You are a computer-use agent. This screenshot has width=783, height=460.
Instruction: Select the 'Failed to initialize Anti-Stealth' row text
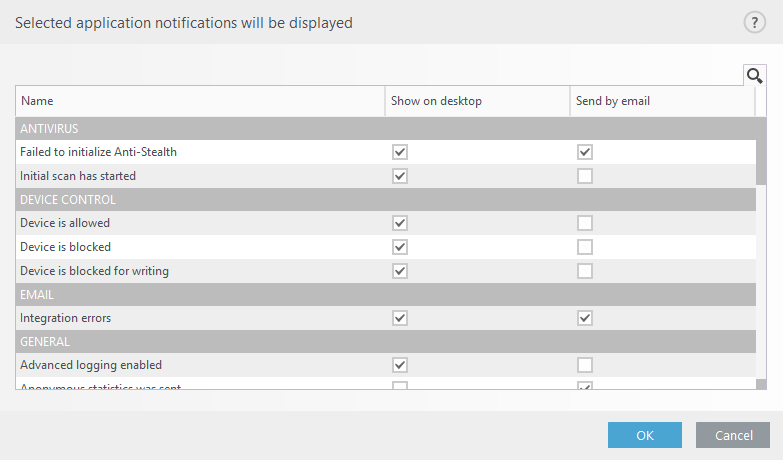click(98, 152)
